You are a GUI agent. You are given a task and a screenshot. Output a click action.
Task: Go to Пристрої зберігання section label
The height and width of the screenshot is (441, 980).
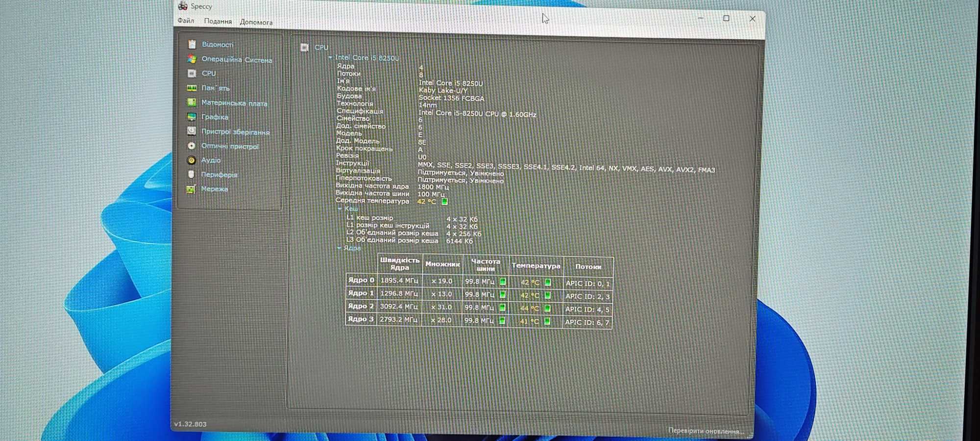pyautogui.click(x=235, y=131)
